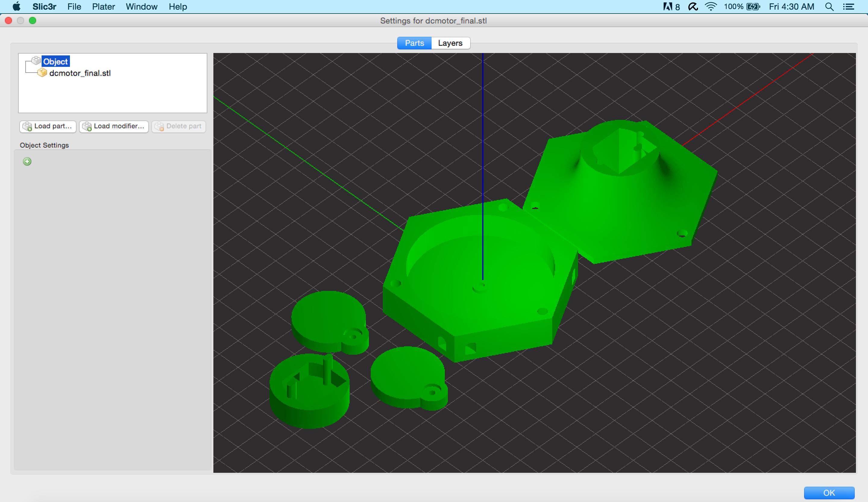The image size is (868, 502).
Task: Click the clock showing Fri 4:30 AM
Action: click(791, 7)
